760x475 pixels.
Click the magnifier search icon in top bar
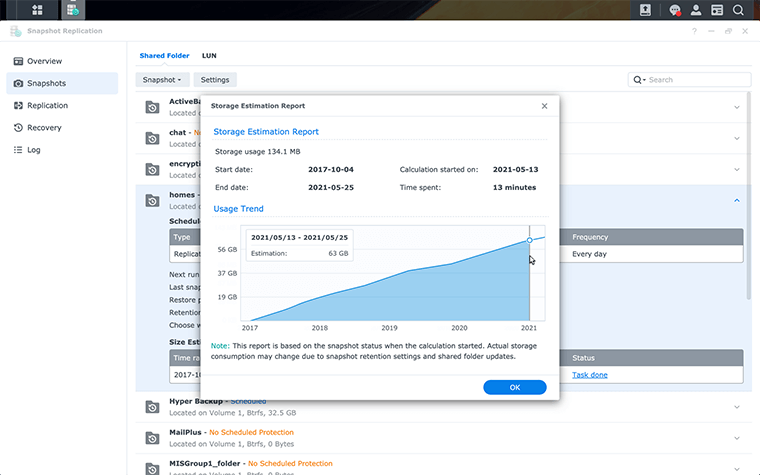[738, 10]
